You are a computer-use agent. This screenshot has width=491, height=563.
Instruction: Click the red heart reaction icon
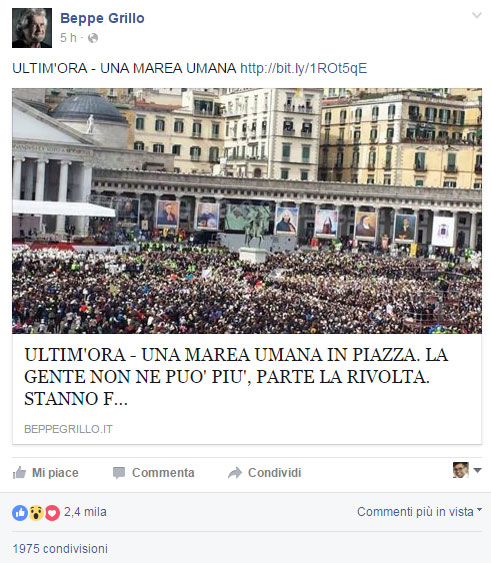(52, 512)
